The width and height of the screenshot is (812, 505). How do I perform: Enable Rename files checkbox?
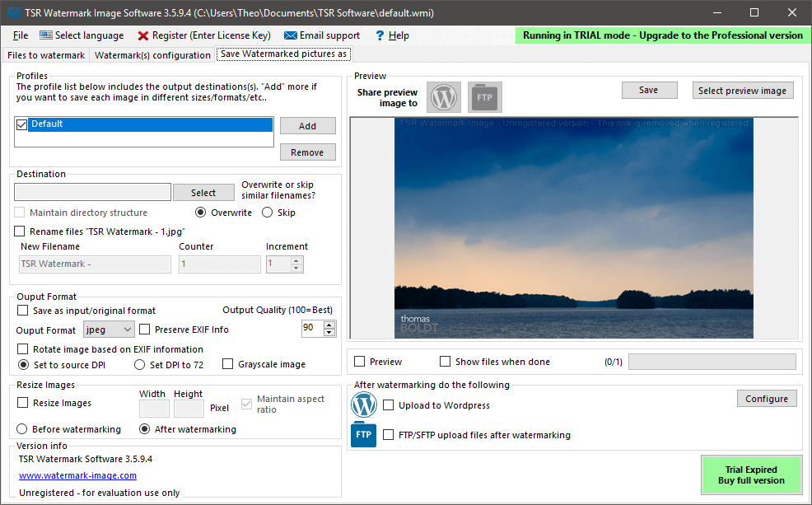(x=20, y=231)
